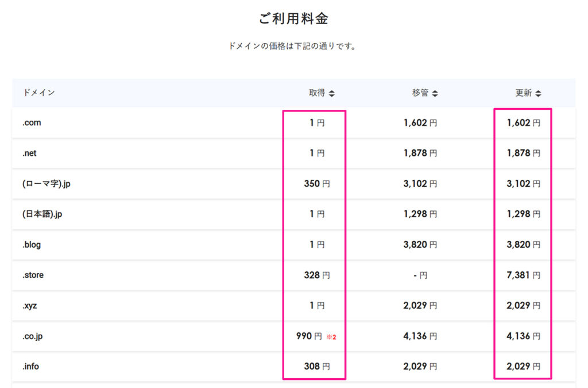Click the sort arrows beside 移管
The image size is (588, 388).
(x=435, y=93)
